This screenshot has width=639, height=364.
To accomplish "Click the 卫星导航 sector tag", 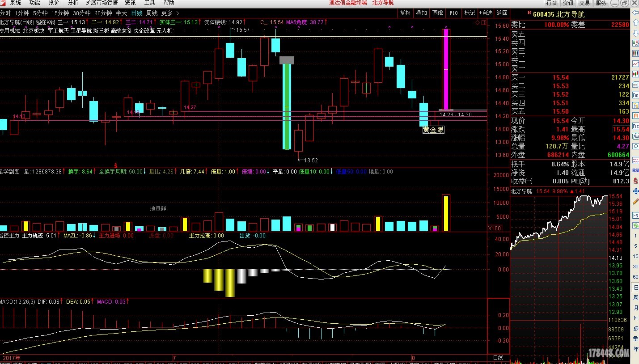I will [81, 31].
